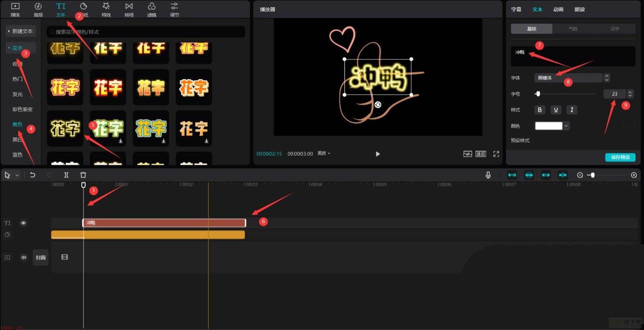Screen dimensions: 644x330
Task: Play the preview video
Action: pyautogui.click(x=378, y=154)
